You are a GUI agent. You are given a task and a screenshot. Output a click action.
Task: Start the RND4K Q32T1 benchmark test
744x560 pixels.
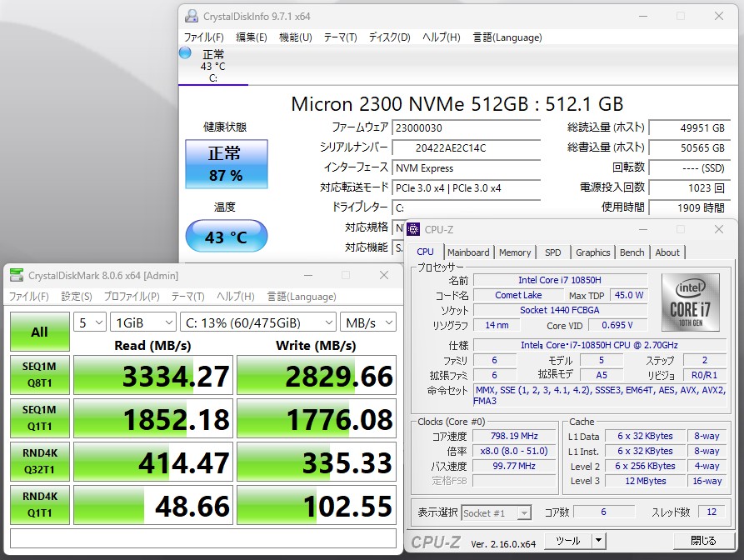pyautogui.click(x=39, y=462)
